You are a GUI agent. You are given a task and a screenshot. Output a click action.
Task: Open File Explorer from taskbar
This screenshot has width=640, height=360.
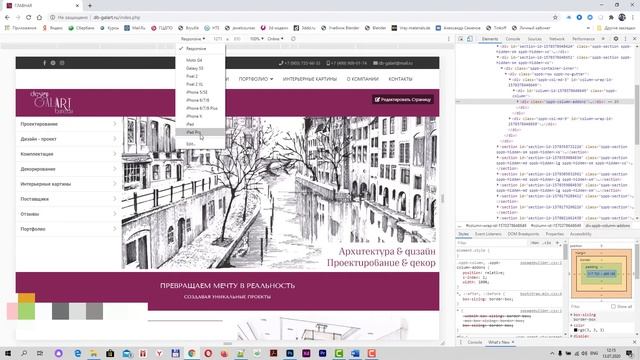(93, 353)
